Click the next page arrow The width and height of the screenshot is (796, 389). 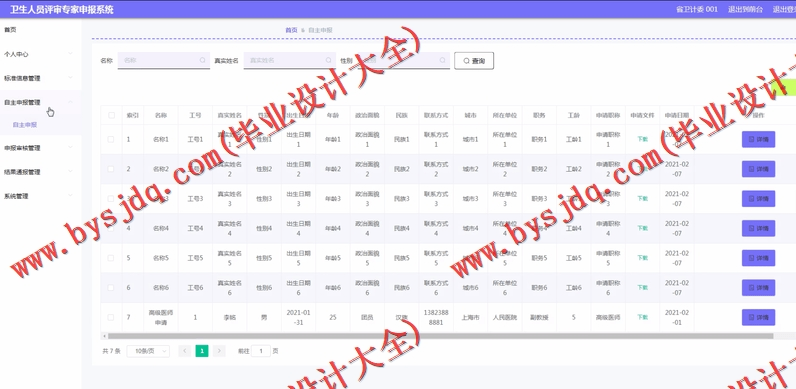pos(219,351)
